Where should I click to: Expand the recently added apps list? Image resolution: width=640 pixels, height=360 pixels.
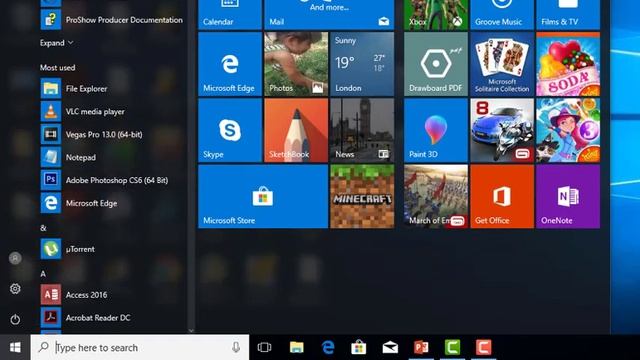click(56, 43)
